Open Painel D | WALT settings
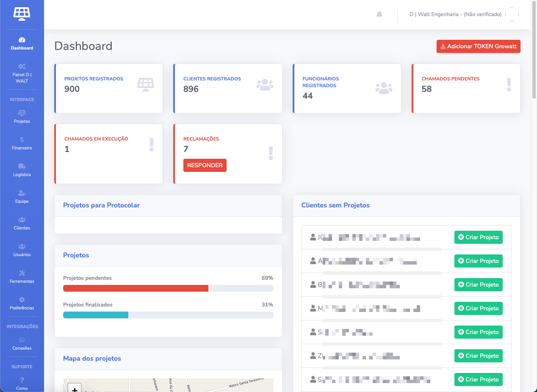This screenshot has width=537, height=392. pos(22,73)
